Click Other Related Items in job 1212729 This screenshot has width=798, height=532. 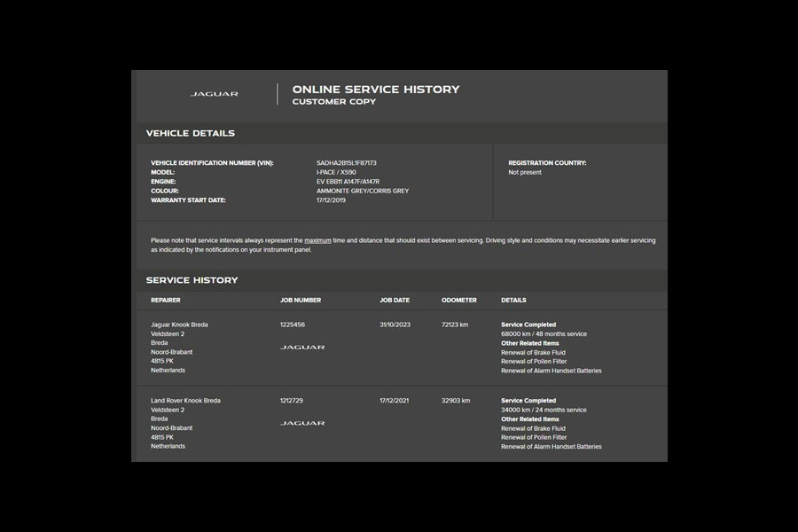[x=530, y=419]
